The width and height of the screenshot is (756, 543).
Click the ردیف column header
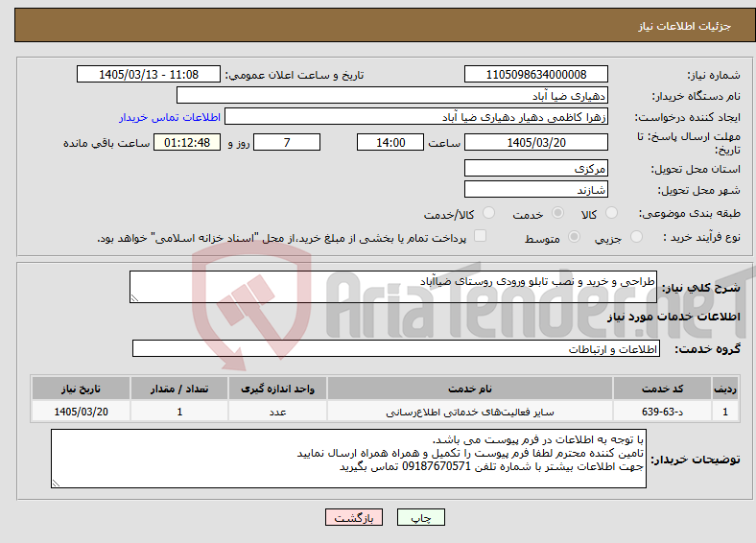[x=725, y=389]
